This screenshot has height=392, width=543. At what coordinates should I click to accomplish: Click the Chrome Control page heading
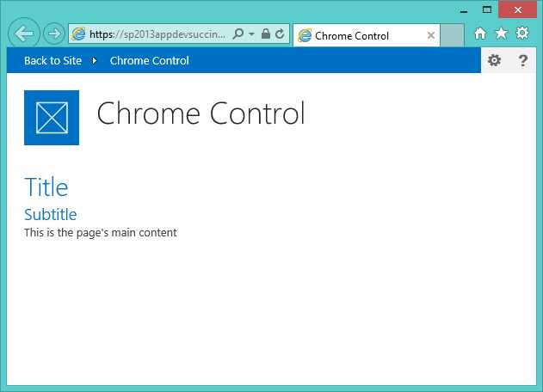pos(201,113)
